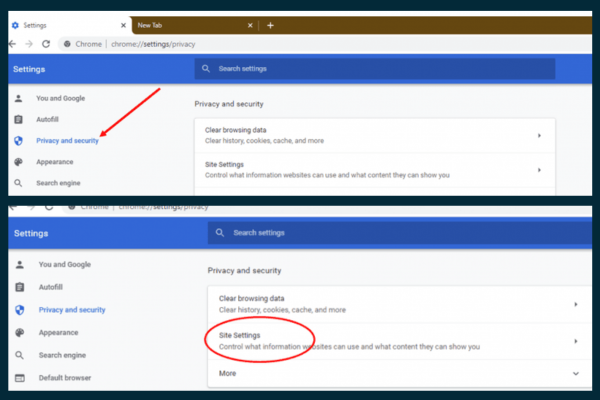Open Site Settings in top window
The height and width of the screenshot is (400, 600).
pos(375,170)
